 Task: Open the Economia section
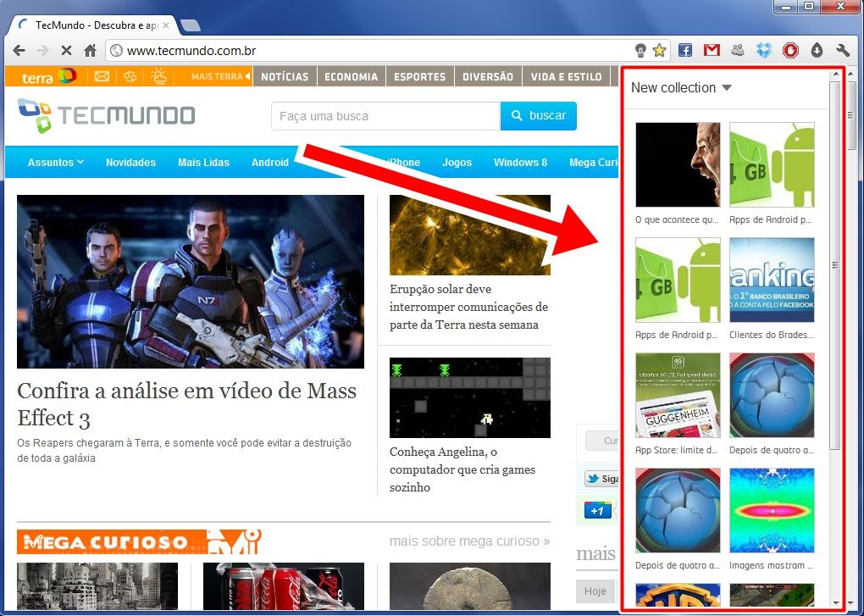351,76
